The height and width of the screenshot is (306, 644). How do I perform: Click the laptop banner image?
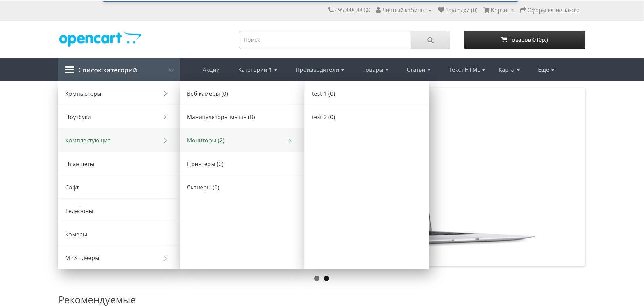click(x=507, y=177)
